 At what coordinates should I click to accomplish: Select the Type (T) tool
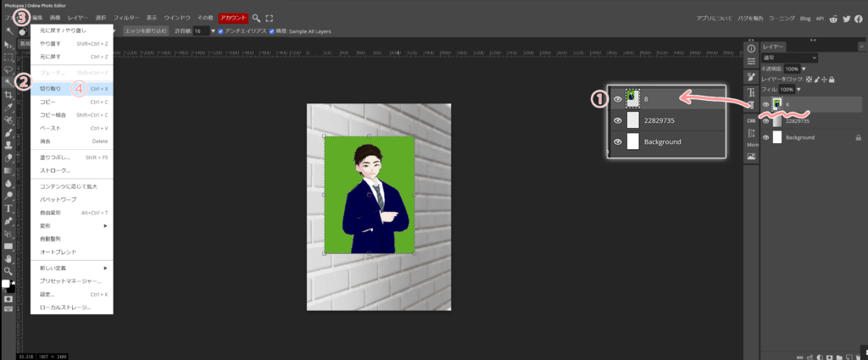click(8, 208)
